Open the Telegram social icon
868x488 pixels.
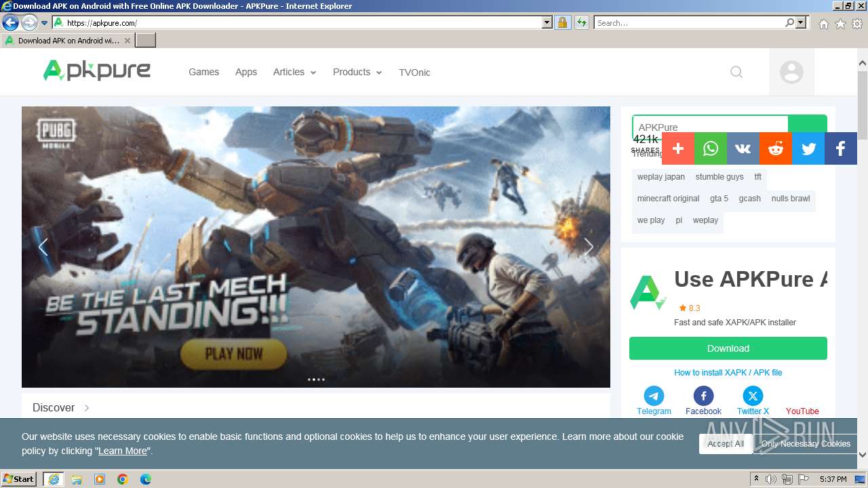[654, 396]
